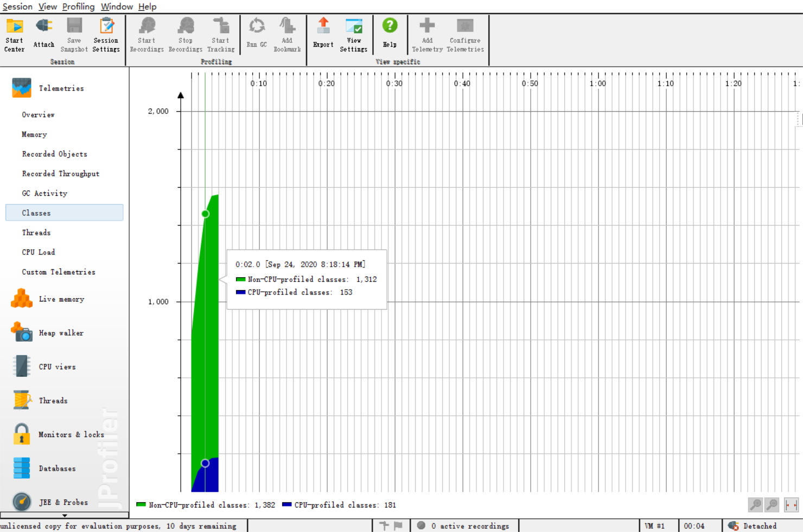Open View Settings
803x532 pixels.
(354, 34)
